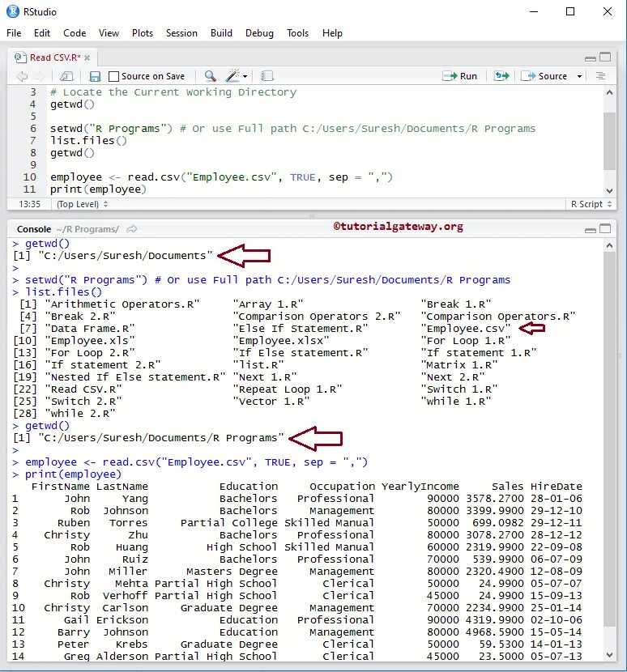Save the current document disk icon
The height and width of the screenshot is (672, 627).
(95, 76)
